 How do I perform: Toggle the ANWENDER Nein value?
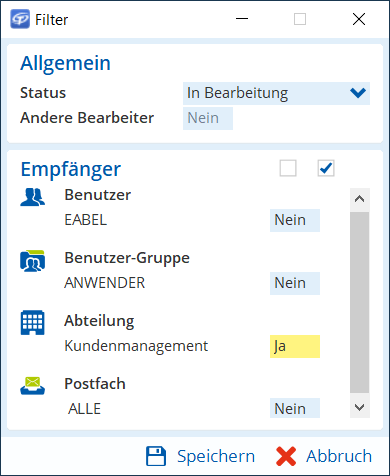coord(295,283)
